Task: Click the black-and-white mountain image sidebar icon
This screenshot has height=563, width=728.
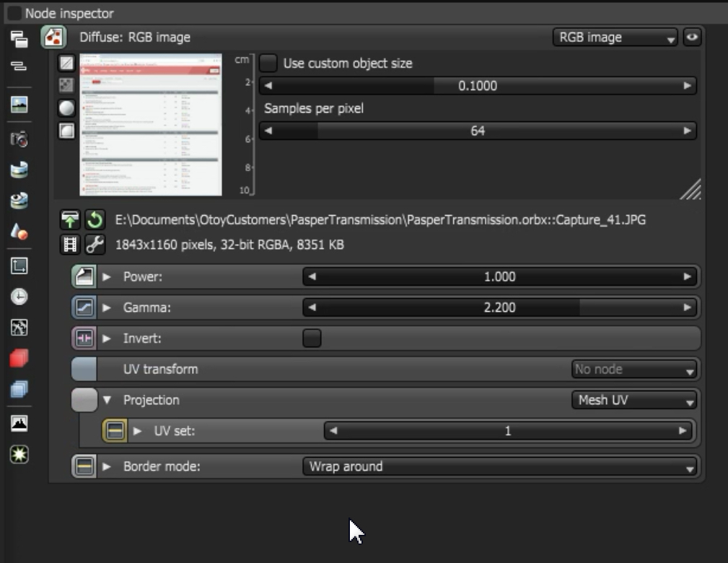Action: pos(19,423)
